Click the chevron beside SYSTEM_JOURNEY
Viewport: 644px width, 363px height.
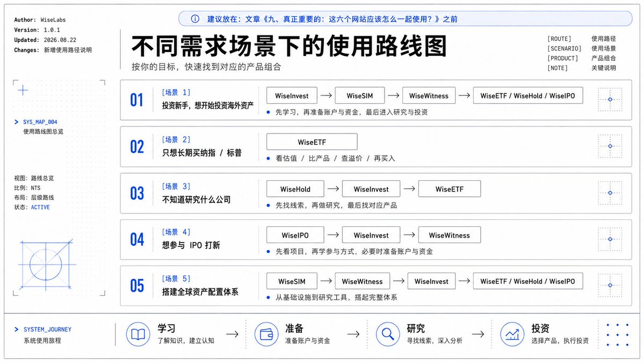pyautogui.click(x=17, y=329)
